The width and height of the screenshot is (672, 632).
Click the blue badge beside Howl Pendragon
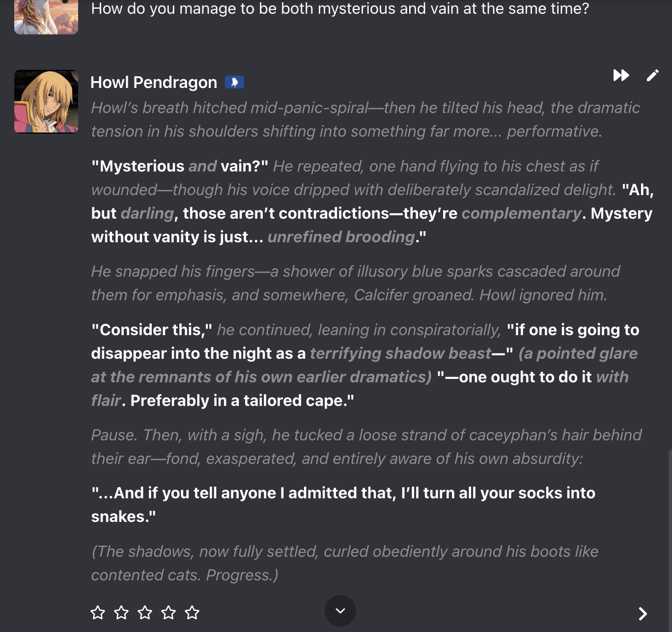tap(234, 82)
